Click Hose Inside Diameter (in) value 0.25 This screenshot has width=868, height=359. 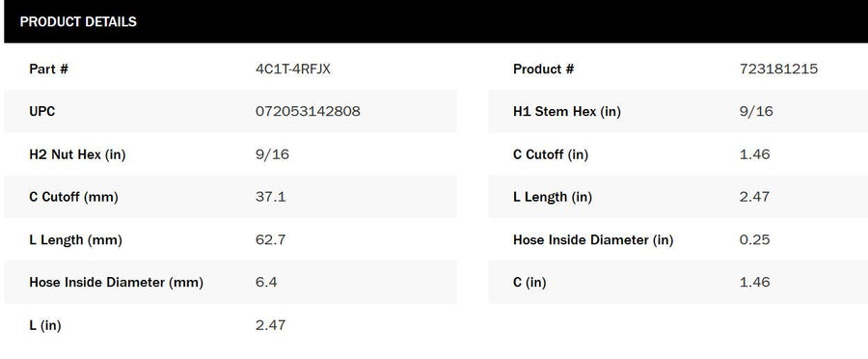pos(755,240)
